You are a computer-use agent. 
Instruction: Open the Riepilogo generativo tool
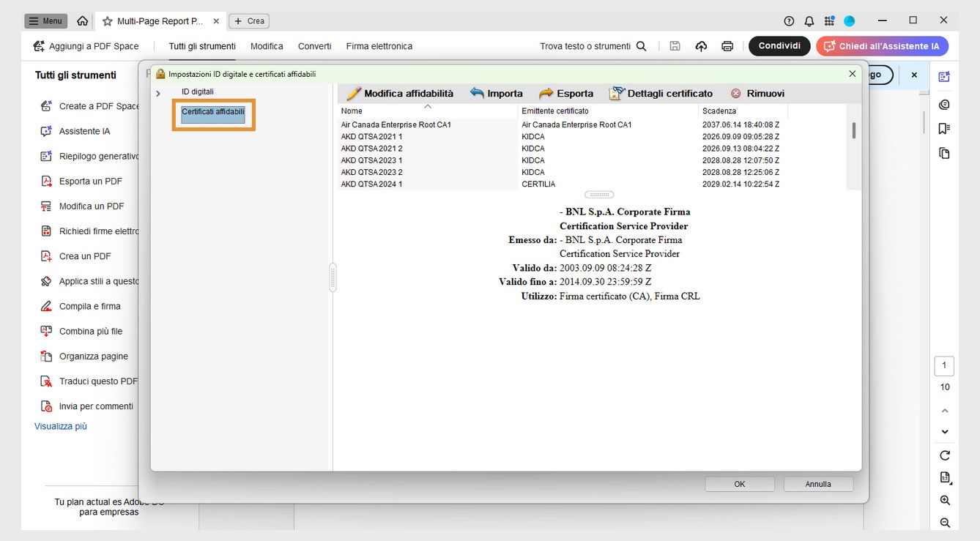point(89,156)
